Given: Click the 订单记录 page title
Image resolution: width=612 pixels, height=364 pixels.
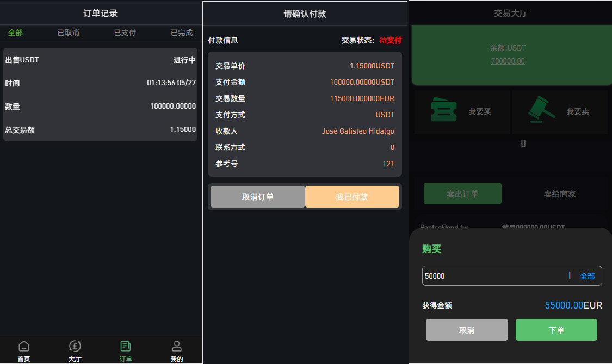Looking at the screenshot, I should coord(100,13).
